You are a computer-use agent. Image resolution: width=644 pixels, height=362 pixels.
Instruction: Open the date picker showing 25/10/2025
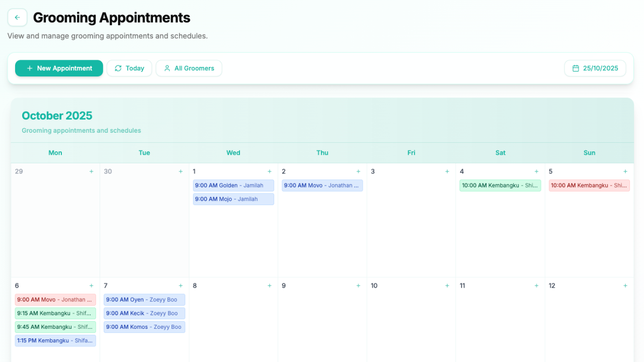tap(595, 68)
